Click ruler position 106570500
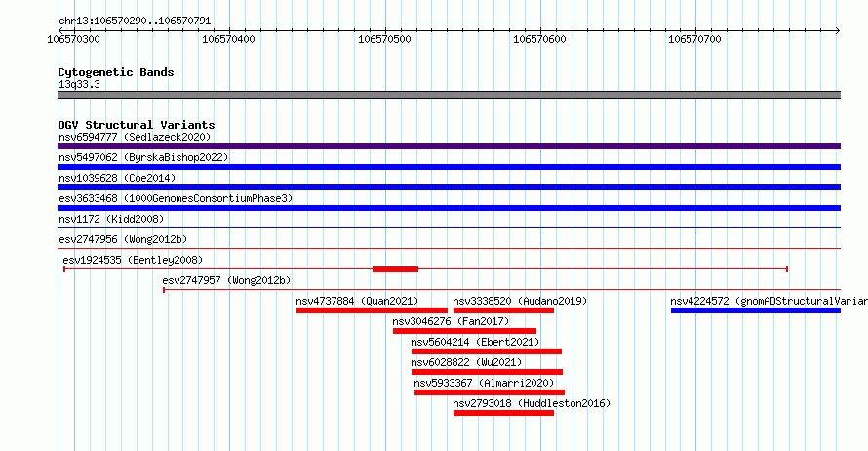This screenshot has height=451, width=868. [x=384, y=39]
